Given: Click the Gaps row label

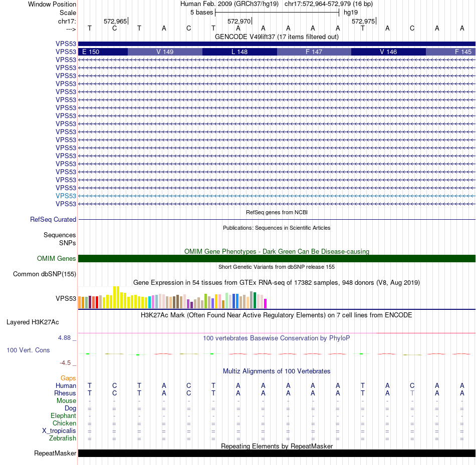Looking at the screenshot, I should coord(68,378).
